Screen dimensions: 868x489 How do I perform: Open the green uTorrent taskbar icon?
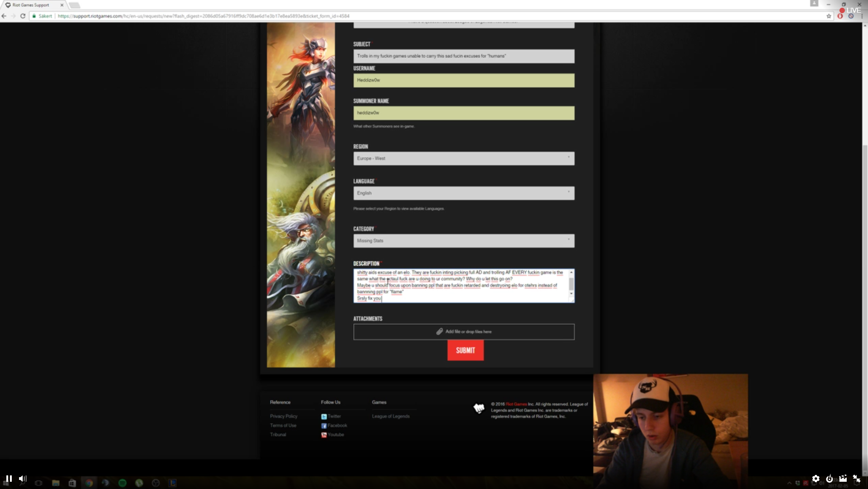139,483
